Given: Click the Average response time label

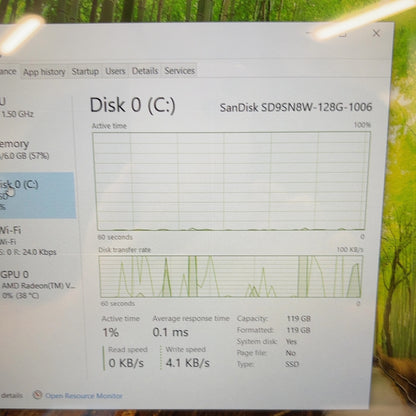Looking at the screenshot, I should tap(191, 319).
